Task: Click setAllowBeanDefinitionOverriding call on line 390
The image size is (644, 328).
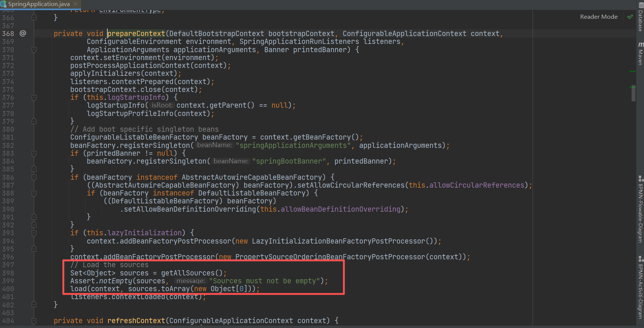Action: click(190, 209)
